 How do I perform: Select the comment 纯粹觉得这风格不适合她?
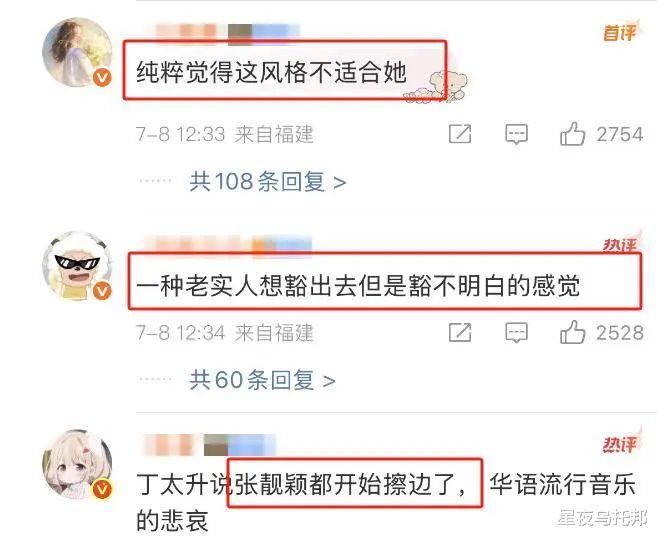(272, 72)
